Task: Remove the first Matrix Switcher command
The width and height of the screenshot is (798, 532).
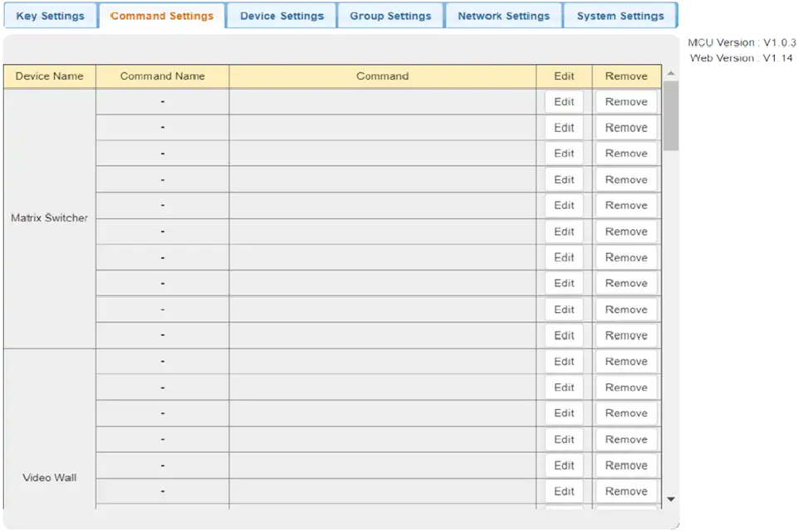Action: (x=626, y=101)
